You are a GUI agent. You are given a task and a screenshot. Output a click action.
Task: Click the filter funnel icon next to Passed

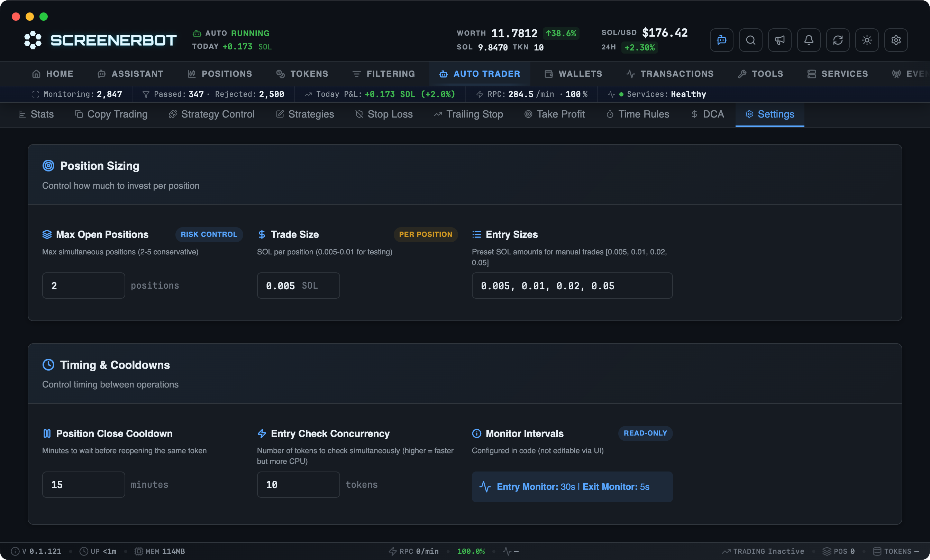click(146, 94)
